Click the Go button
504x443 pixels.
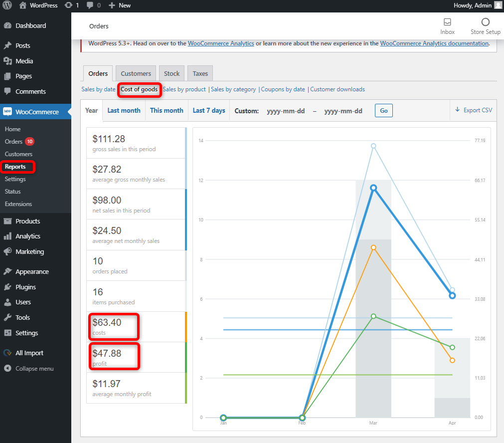point(384,110)
